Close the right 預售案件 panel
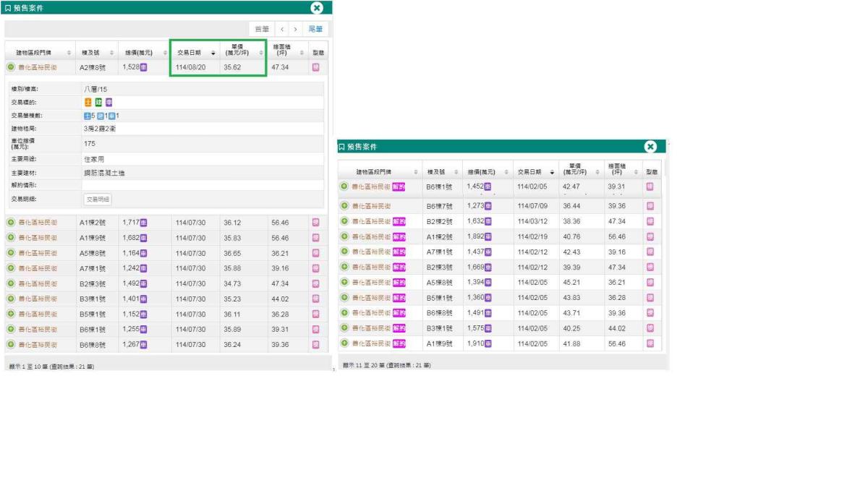 [x=650, y=147]
